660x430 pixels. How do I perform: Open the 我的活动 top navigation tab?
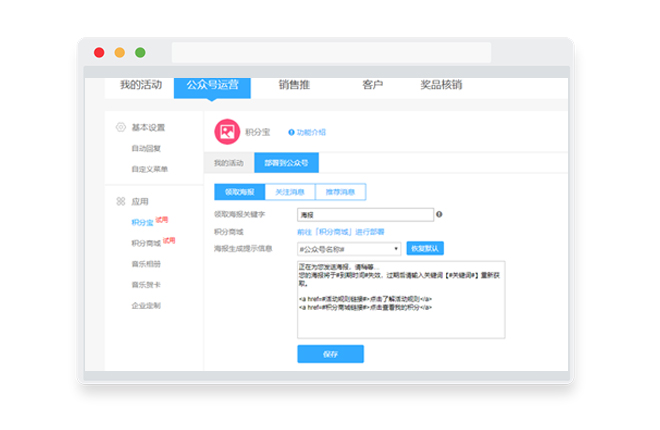(x=141, y=85)
